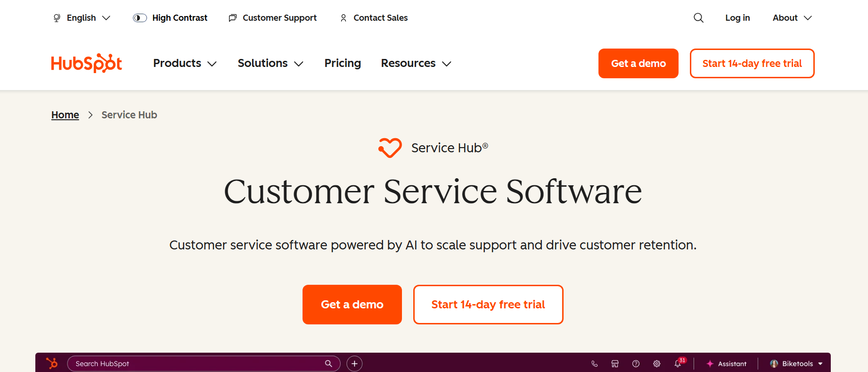Viewport: 868px width, 372px height.
Task: Go to Home via the breadcrumb
Action: coord(65,115)
